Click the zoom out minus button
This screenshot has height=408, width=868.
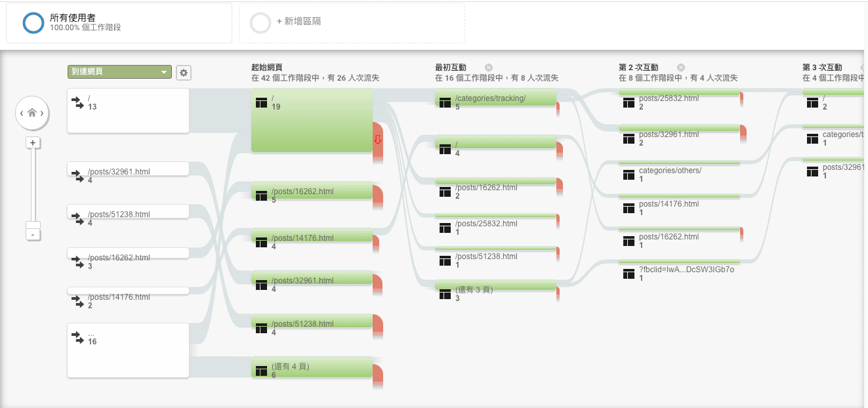coord(32,234)
